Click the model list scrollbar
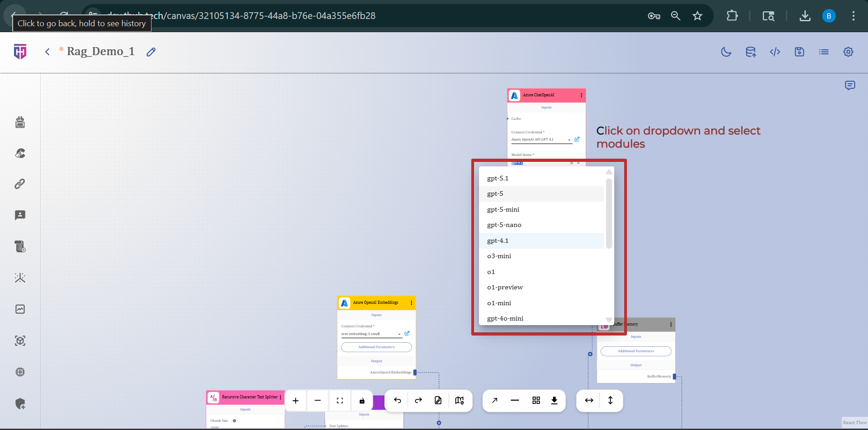This screenshot has width=868, height=430. tap(609, 213)
